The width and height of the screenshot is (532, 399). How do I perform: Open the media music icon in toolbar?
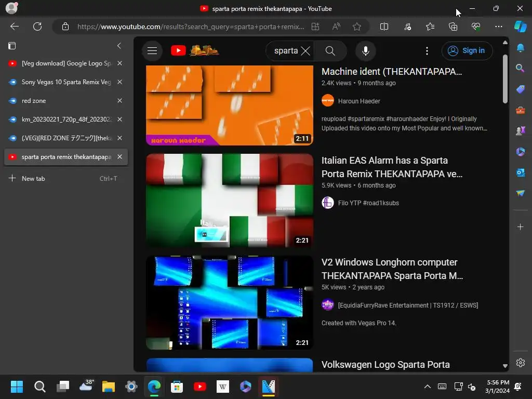point(407,26)
